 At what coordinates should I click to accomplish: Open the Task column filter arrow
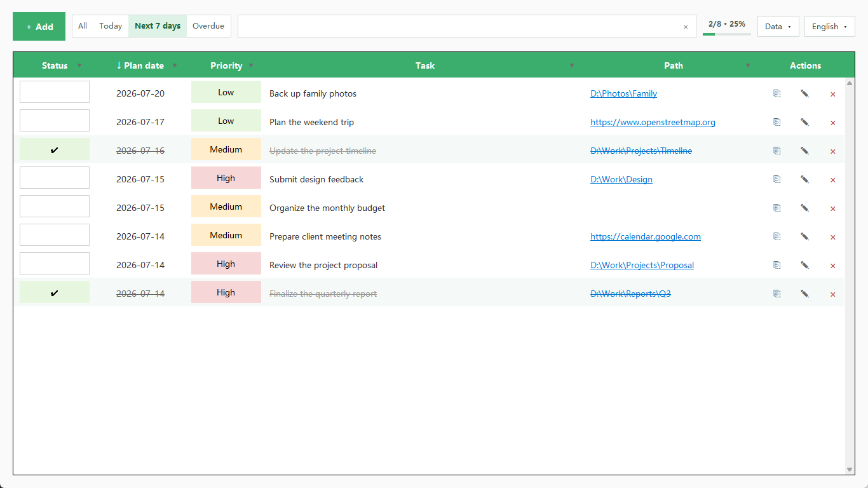(571, 65)
